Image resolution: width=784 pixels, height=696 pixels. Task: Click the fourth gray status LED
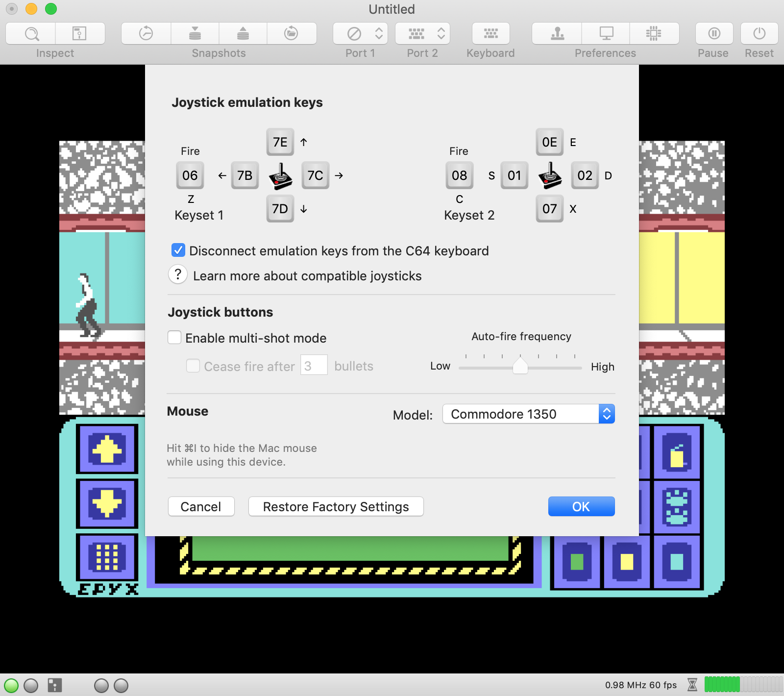pyautogui.click(x=121, y=685)
